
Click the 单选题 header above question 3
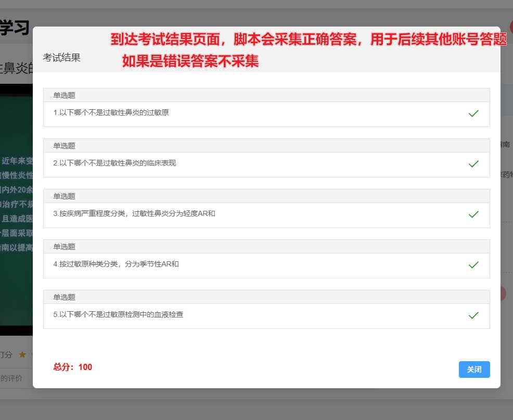pos(64,196)
